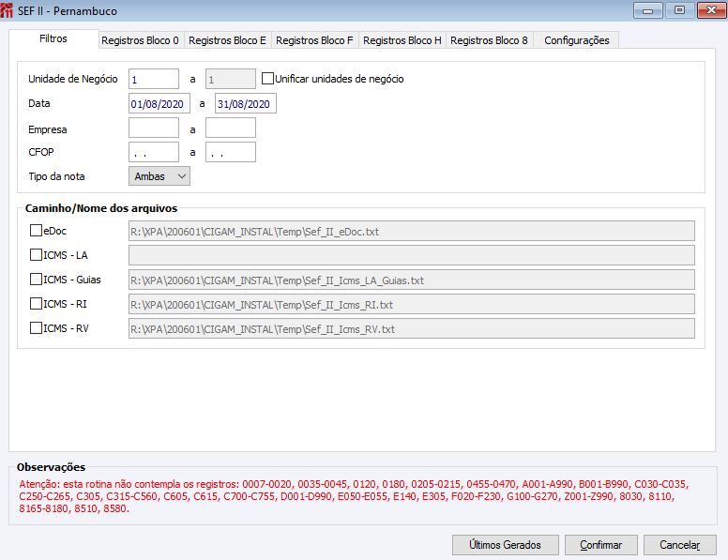Click the Observações group heading
Screen dimensions: 728x560
point(51,467)
